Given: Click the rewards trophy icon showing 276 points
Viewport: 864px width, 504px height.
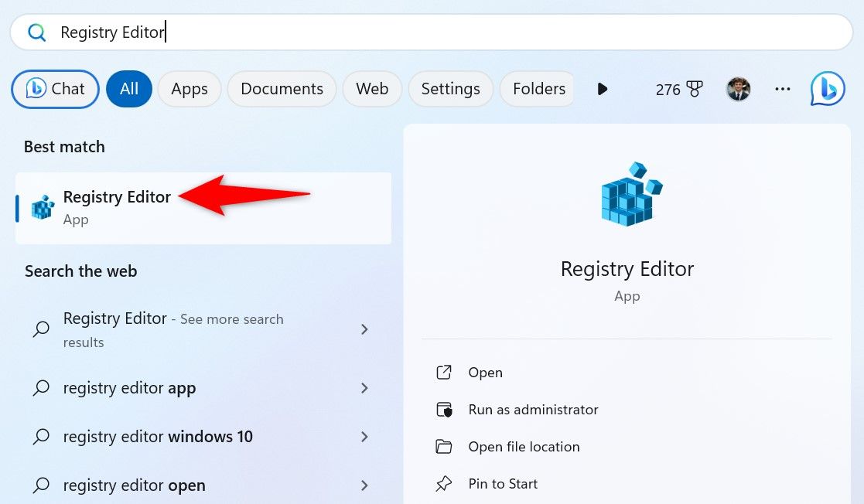Looking at the screenshot, I should tap(695, 89).
